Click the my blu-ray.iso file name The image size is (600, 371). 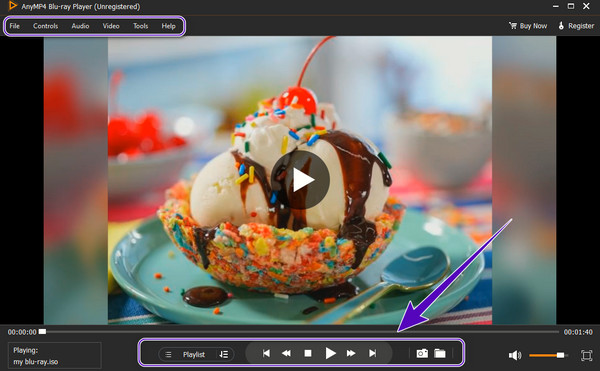[36, 362]
